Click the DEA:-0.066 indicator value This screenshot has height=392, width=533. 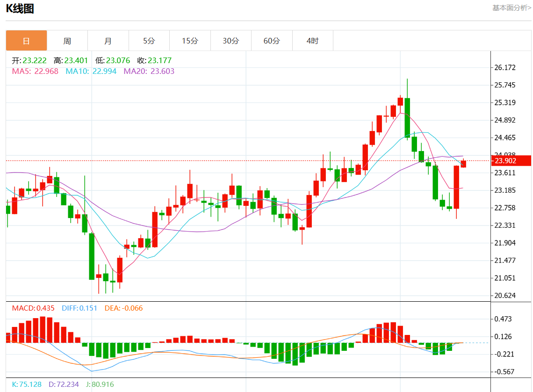123,308
